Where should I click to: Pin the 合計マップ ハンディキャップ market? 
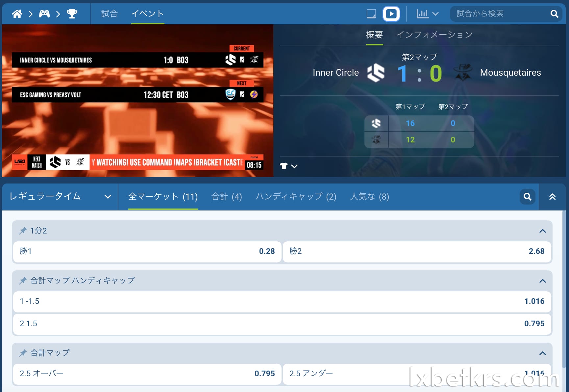tap(23, 281)
